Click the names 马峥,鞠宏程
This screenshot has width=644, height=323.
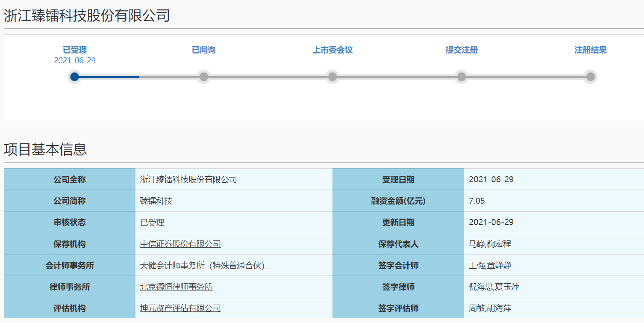(x=490, y=244)
